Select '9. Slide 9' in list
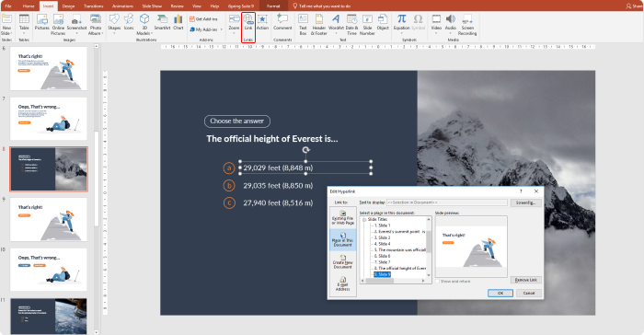Viewport: 644px width, 335px height. point(383,274)
